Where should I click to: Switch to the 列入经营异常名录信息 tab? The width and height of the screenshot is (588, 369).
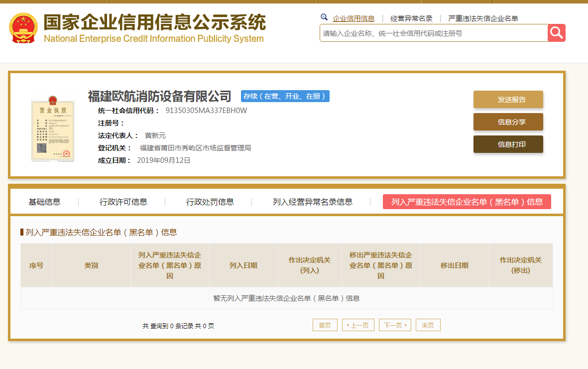312,202
